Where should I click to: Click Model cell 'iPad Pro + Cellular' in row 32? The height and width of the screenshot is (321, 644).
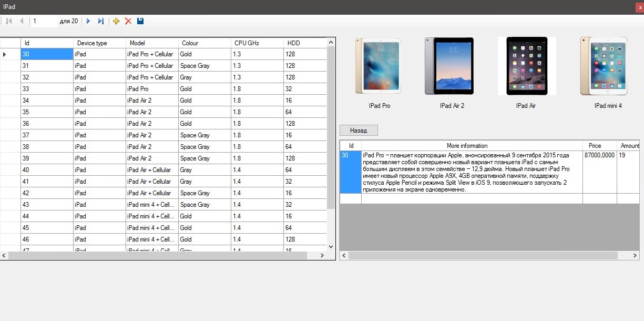152,77
